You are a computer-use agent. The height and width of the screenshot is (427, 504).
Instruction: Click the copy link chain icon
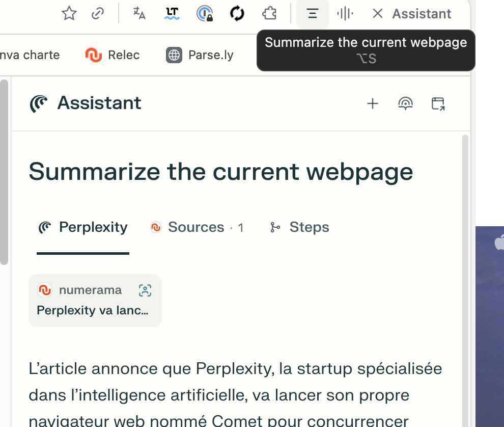coord(98,14)
